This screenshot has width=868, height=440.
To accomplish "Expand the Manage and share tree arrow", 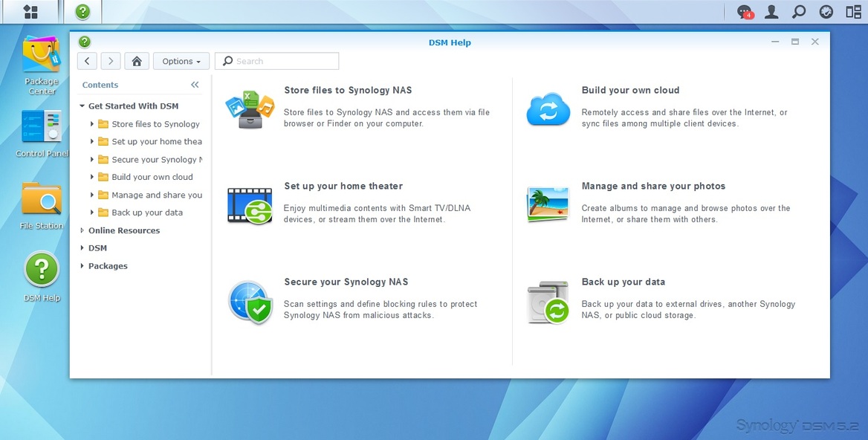I will 92,195.
